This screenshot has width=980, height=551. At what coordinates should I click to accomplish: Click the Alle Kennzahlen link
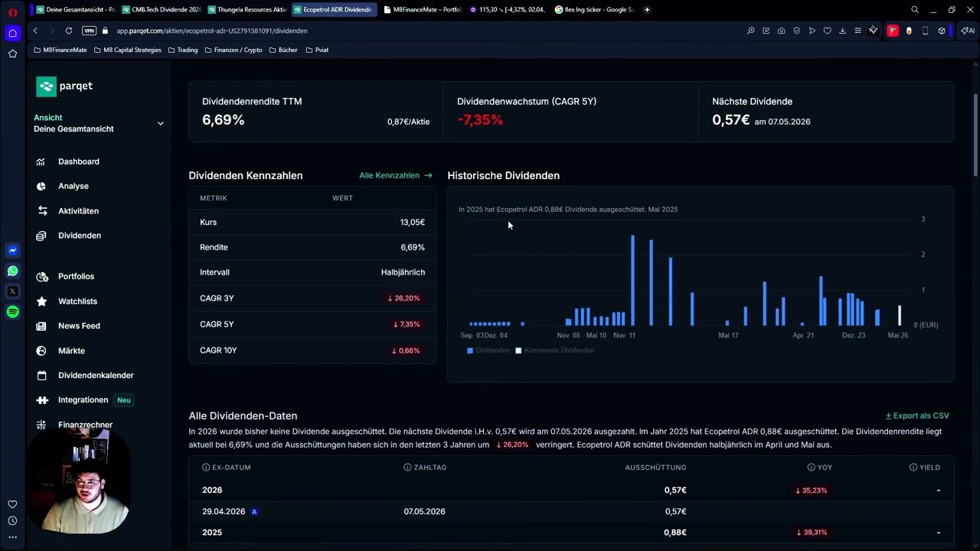396,175
